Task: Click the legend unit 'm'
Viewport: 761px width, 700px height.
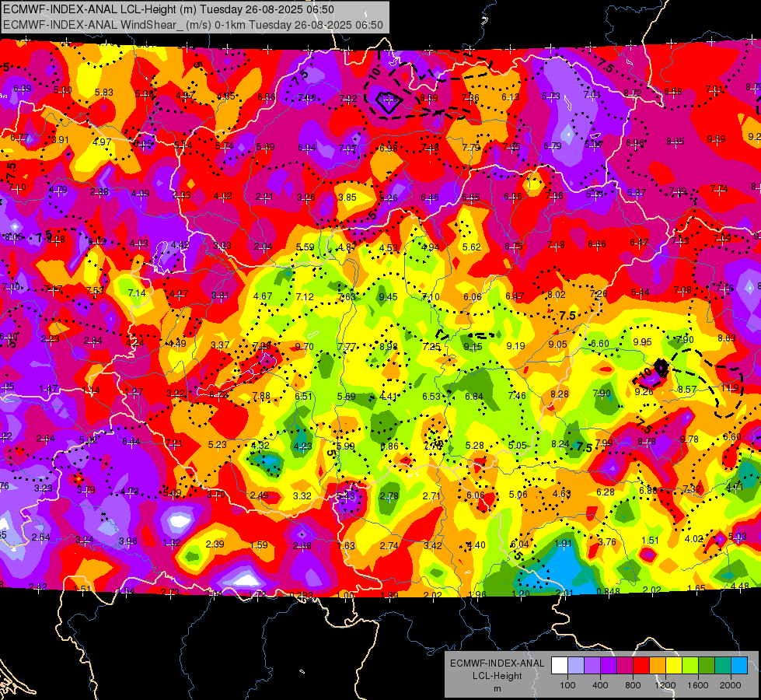Action: (x=497, y=688)
